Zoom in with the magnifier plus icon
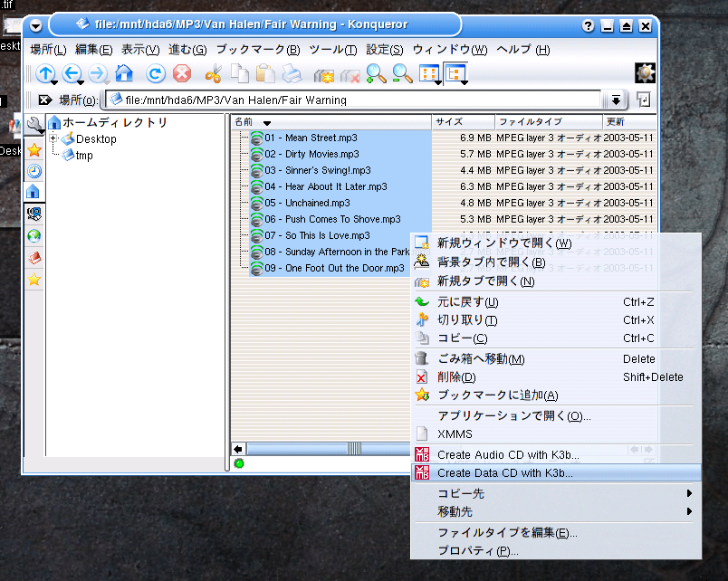This screenshot has width=728, height=581. tap(376, 73)
